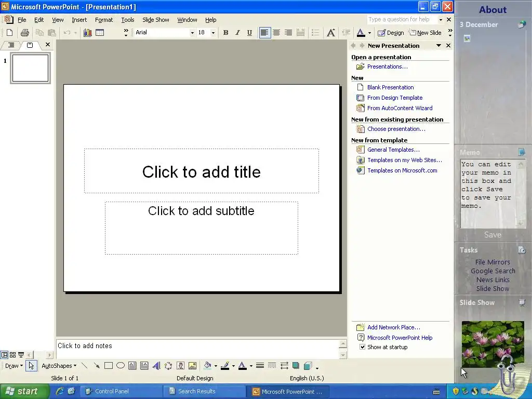Click the Paste clipboard icon

[51, 33]
